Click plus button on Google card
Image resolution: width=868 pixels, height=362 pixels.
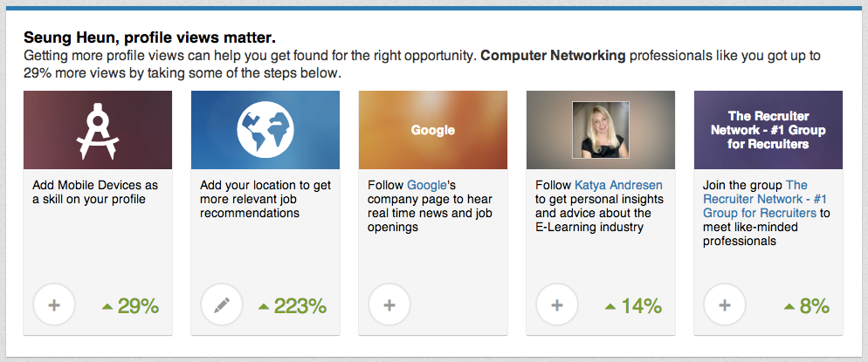coord(389,305)
